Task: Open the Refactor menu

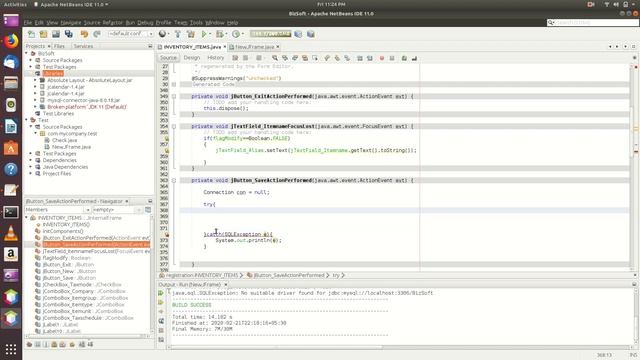Action: pyautogui.click(x=112, y=22)
